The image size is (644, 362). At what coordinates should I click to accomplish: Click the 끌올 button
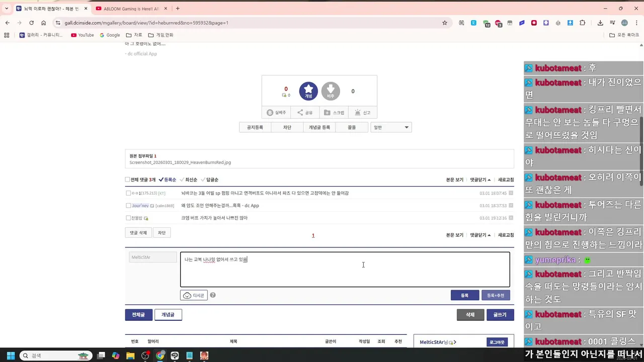352,127
